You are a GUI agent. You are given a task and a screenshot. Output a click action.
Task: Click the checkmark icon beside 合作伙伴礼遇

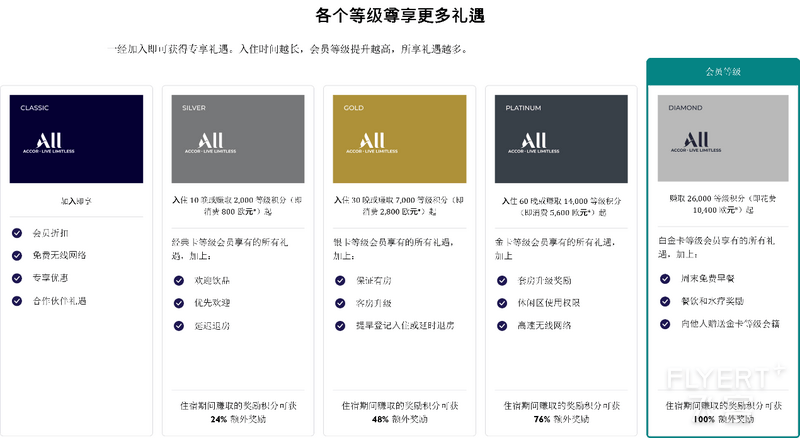(17, 301)
